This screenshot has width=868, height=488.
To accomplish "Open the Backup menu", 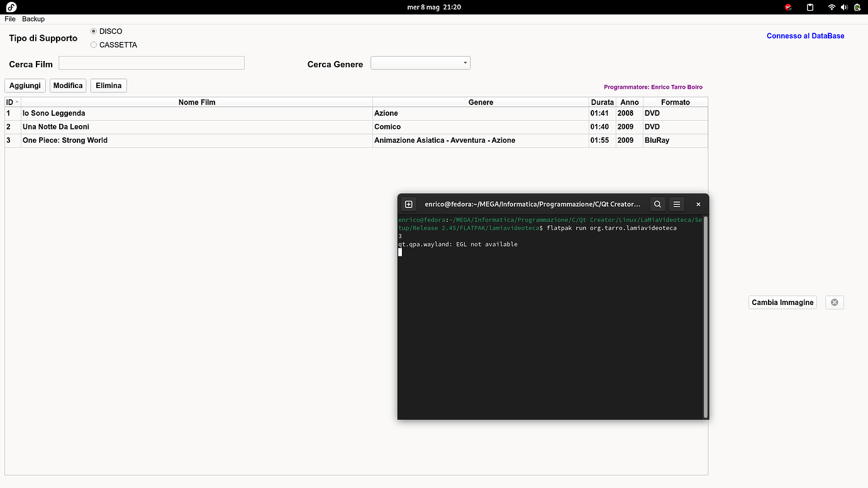I will 33,19.
